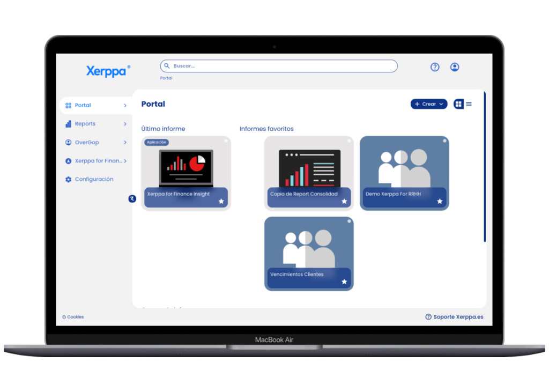Screen dimensions: 549x392
Task: Open the Cookies link
Action: click(73, 317)
